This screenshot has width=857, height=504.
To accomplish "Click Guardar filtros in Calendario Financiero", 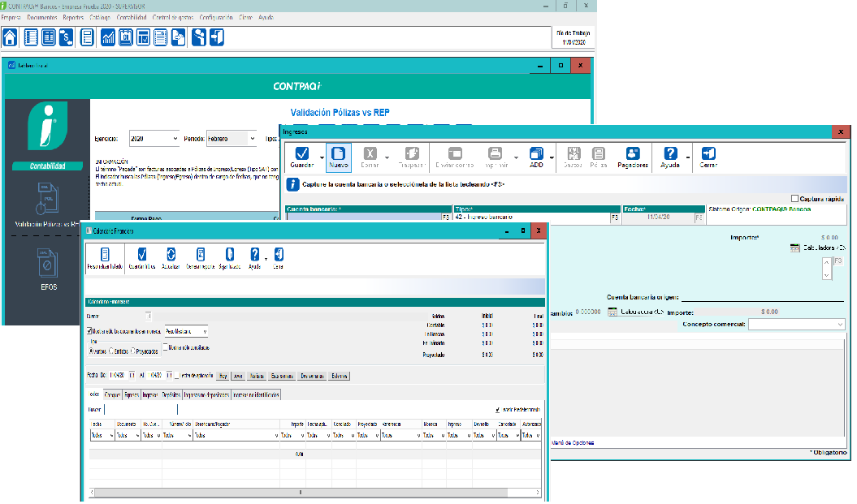I will (142, 258).
